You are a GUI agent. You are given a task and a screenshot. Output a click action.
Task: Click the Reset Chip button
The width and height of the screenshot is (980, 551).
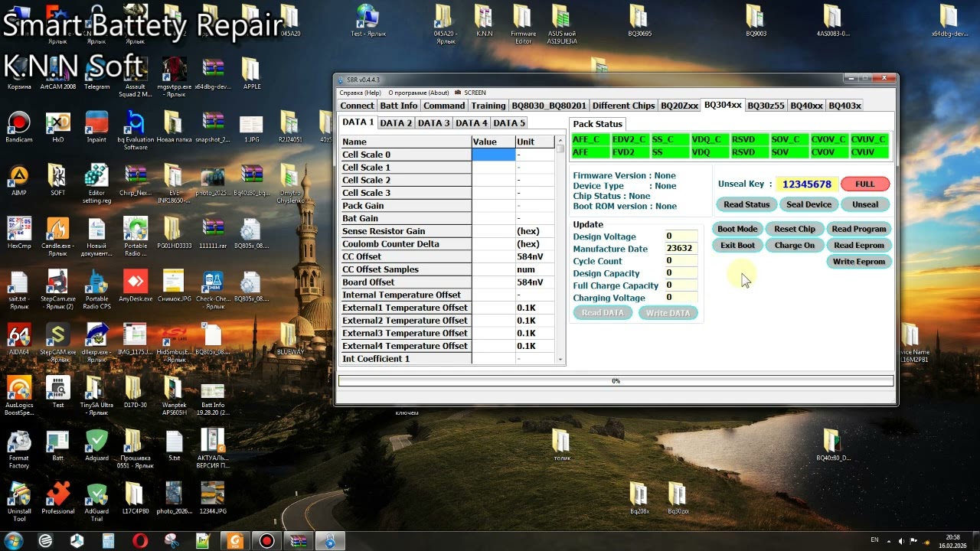pyautogui.click(x=795, y=229)
